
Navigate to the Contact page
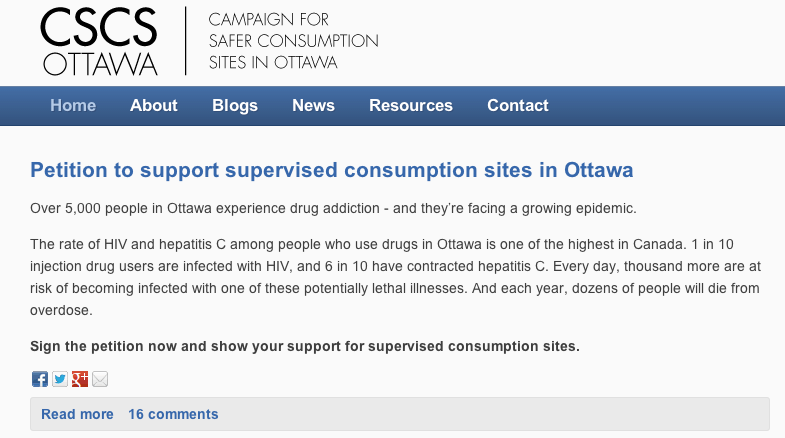click(518, 105)
